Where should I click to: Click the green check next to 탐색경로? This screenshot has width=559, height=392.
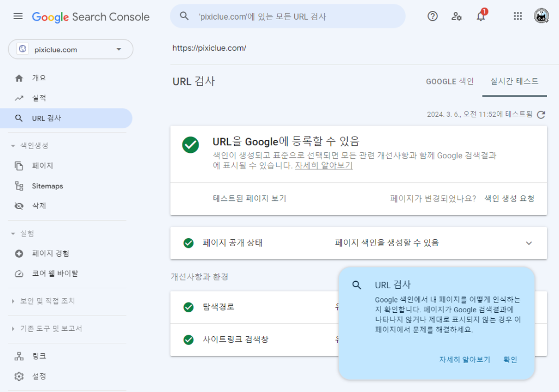188,307
